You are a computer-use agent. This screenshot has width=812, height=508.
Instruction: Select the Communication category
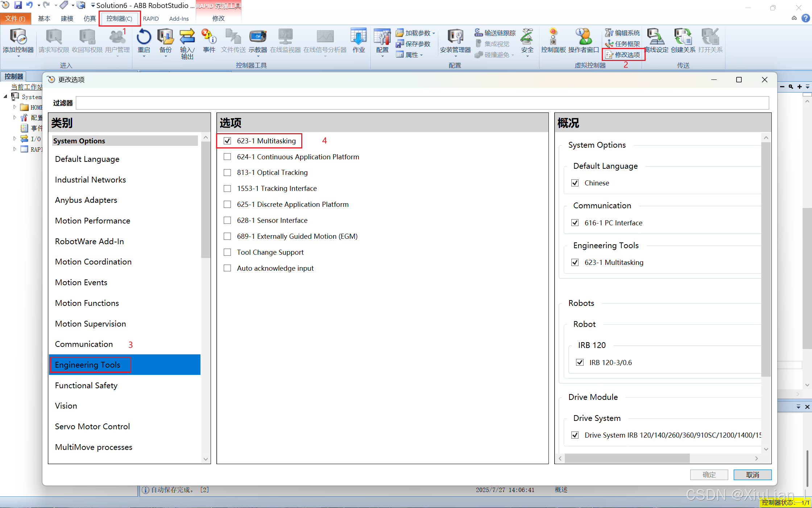(125, 344)
